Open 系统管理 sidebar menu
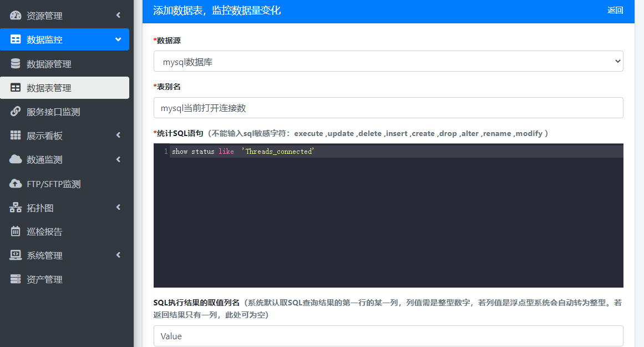This screenshot has width=644, height=347. (x=64, y=255)
